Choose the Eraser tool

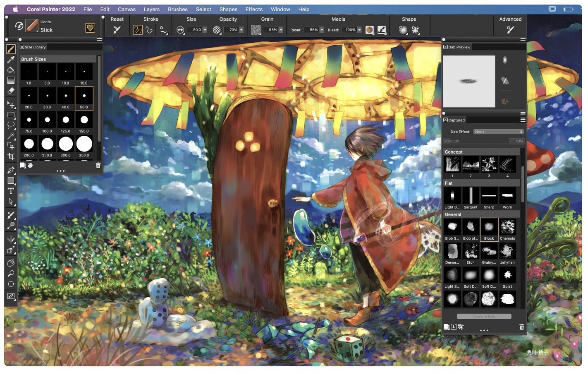(x=11, y=91)
